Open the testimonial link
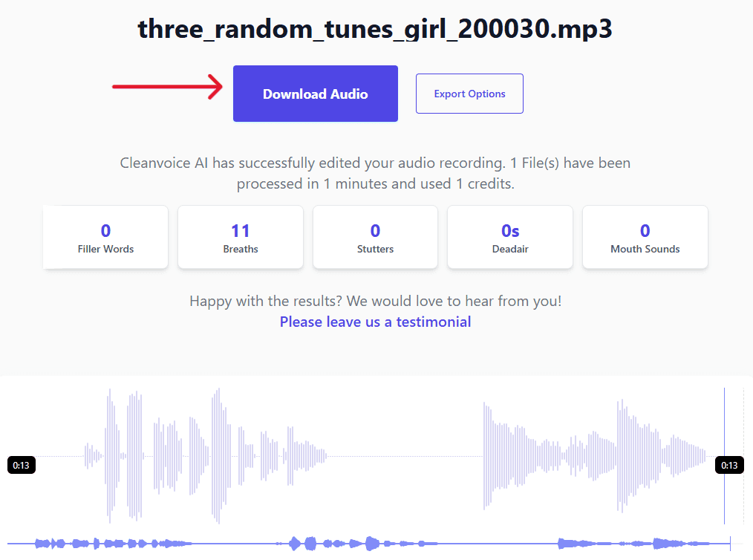753x560 pixels. pyautogui.click(x=375, y=322)
